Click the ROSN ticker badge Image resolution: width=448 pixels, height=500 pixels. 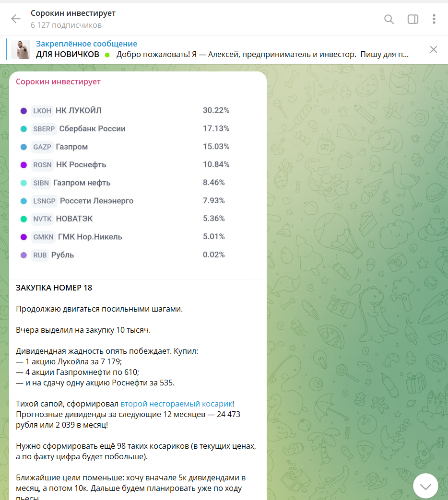pos(42,165)
